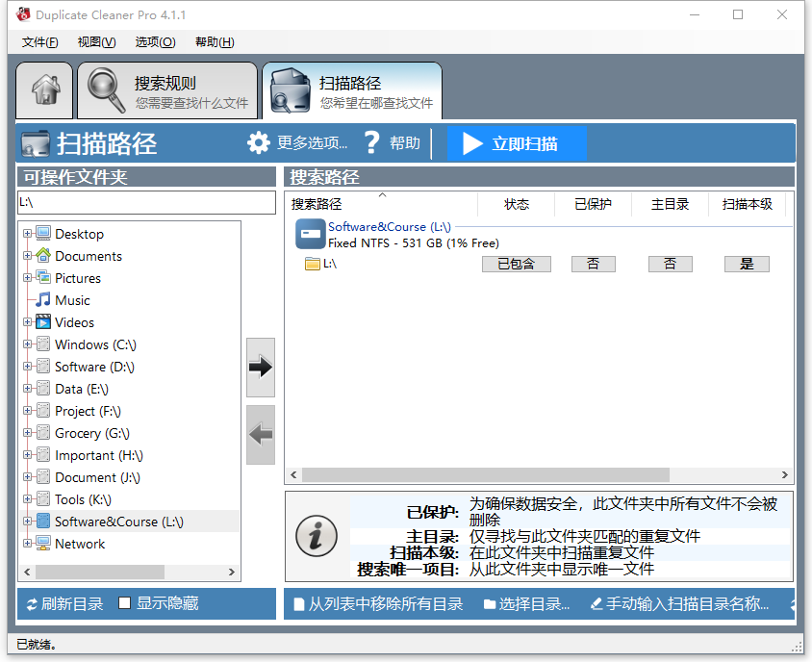Switch to the 扫描路径 tab
Image resolution: width=812 pixels, height=662 pixels.
pos(352,90)
